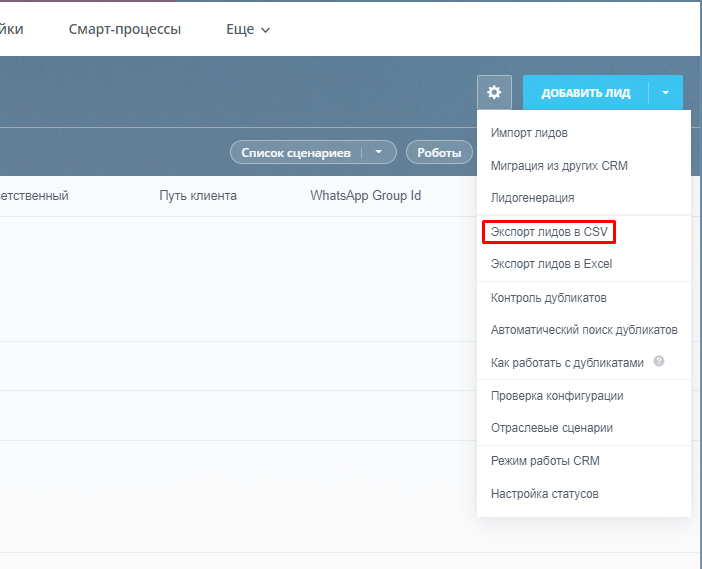Click the gear settings icon
Image resolution: width=702 pixels, height=569 pixels.
tap(494, 93)
